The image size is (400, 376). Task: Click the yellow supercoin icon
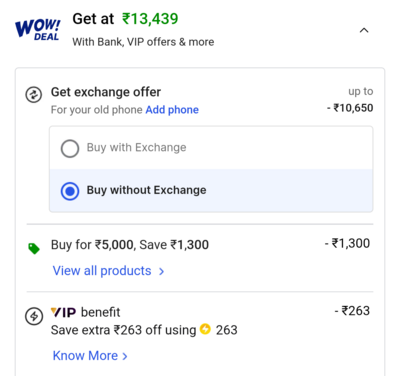pos(205,329)
